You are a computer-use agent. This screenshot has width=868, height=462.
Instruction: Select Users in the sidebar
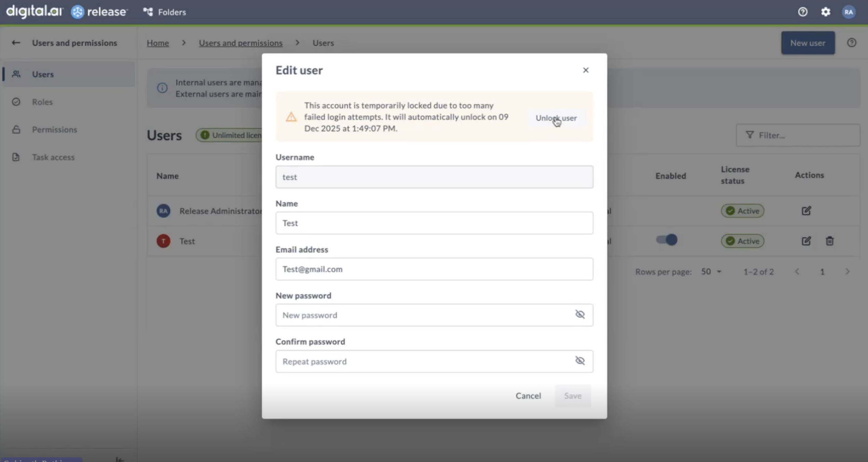(42, 74)
